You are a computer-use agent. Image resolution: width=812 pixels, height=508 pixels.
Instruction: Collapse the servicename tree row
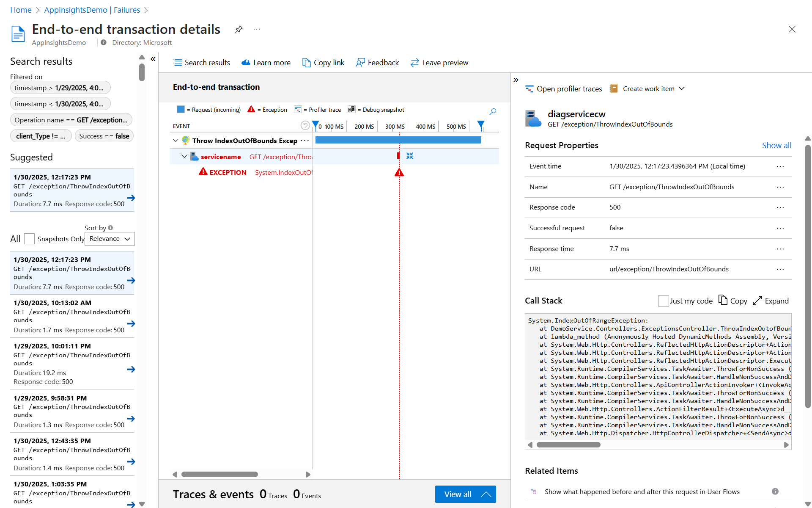tap(184, 156)
